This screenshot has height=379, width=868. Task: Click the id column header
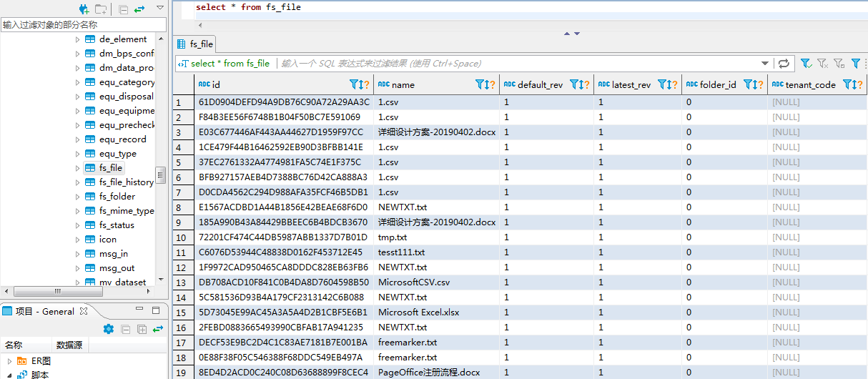pos(283,84)
